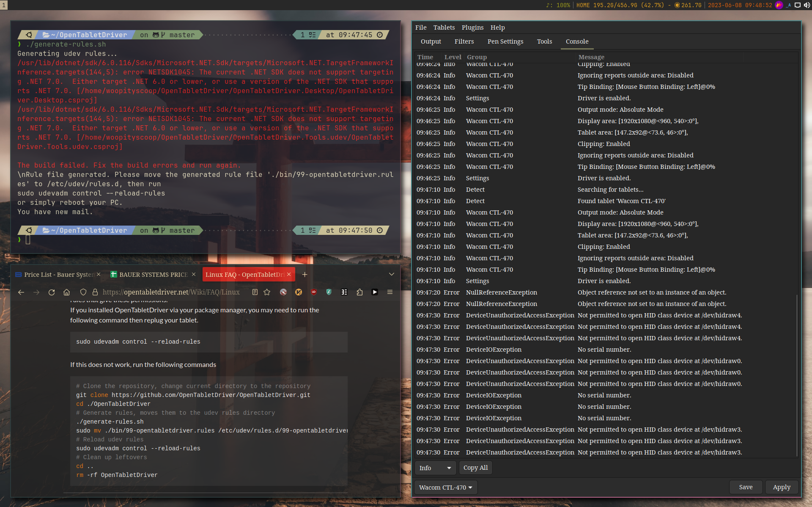This screenshot has height=507, width=812.
Task: Navigate back in the browser
Action: [21, 292]
